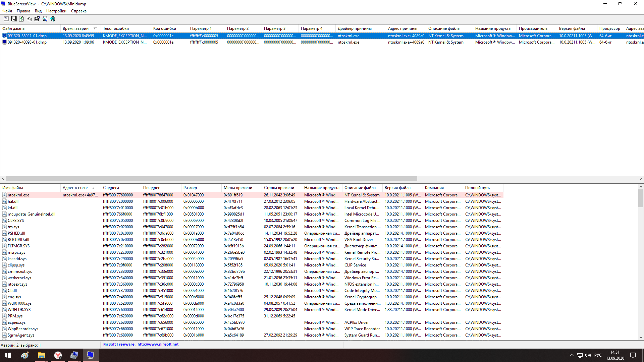This screenshot has width=644, height=362.
Task: Open the Настройки menu
Action: 56,11
